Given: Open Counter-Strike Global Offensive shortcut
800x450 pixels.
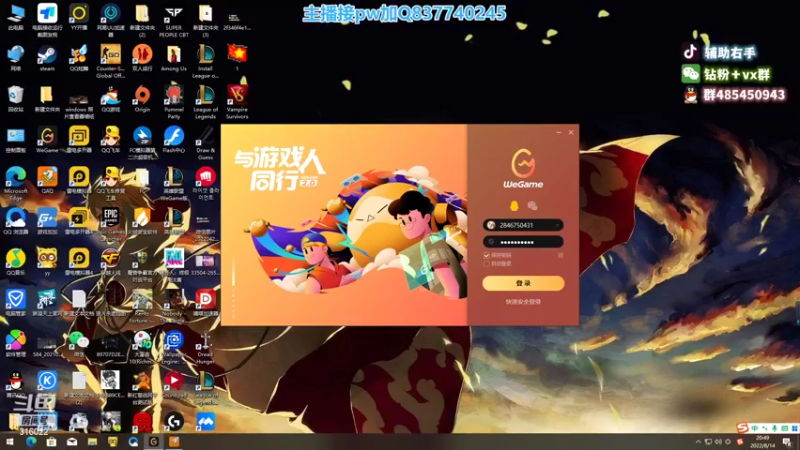Looking at the screenshot, I should coord(110,61).
